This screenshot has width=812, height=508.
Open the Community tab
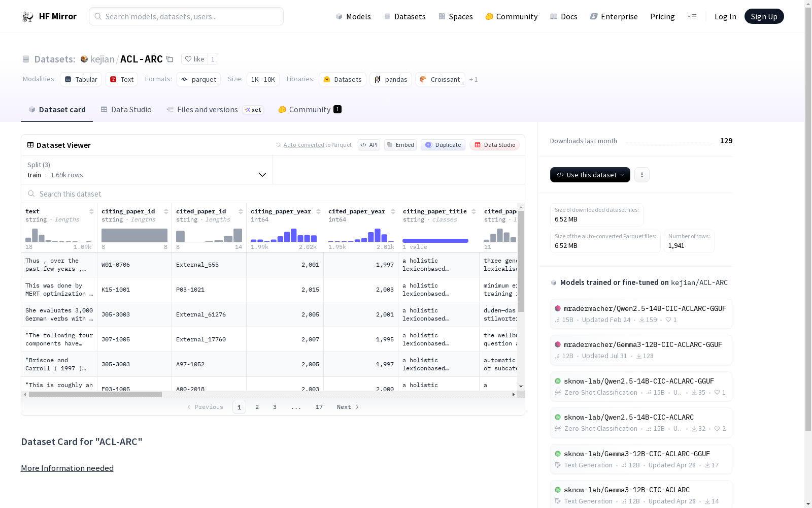click(x=310, y=110)
